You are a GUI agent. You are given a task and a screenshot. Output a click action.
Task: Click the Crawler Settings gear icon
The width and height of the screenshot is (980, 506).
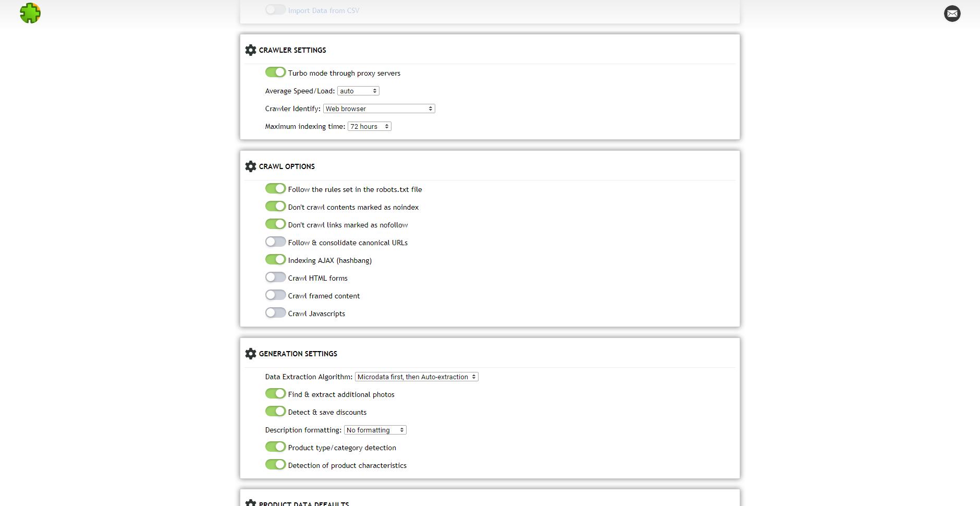click(x=251, y=50)
